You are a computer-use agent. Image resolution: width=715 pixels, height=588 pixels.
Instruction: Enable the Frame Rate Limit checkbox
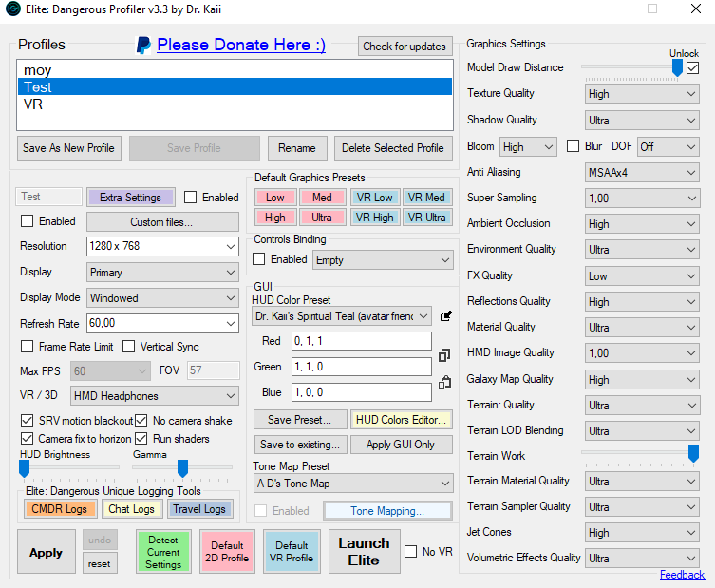[27, 346]
